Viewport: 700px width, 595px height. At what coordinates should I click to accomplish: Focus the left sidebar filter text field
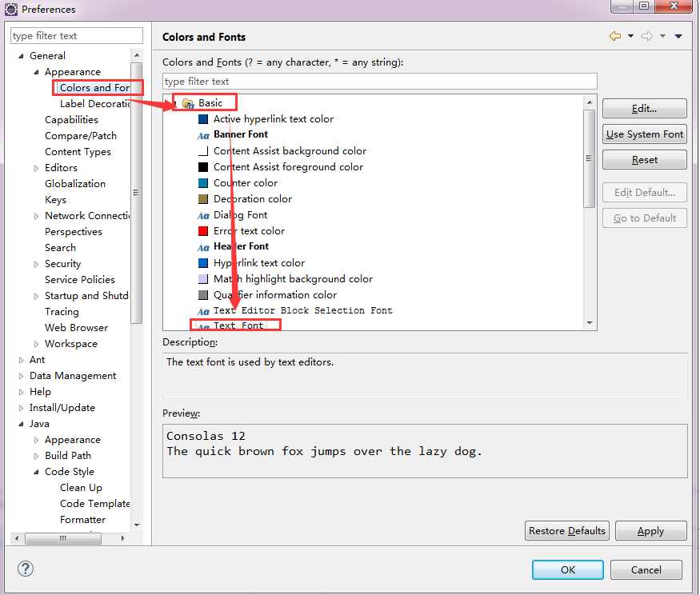(x=76, y=36)
